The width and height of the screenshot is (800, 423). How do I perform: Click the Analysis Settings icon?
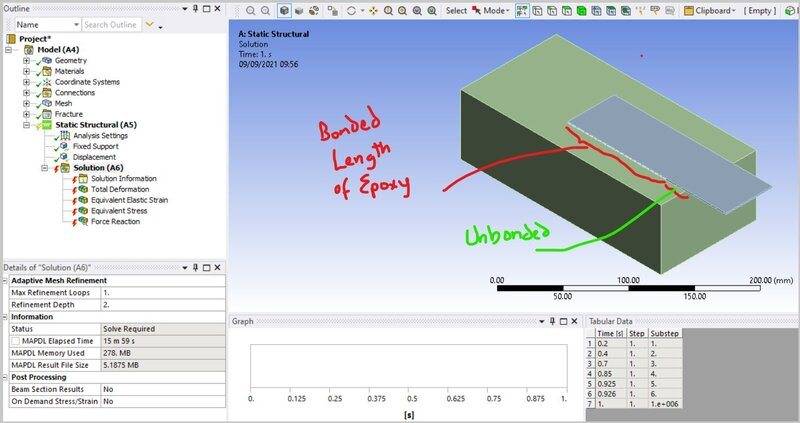(x=65, y=135)
